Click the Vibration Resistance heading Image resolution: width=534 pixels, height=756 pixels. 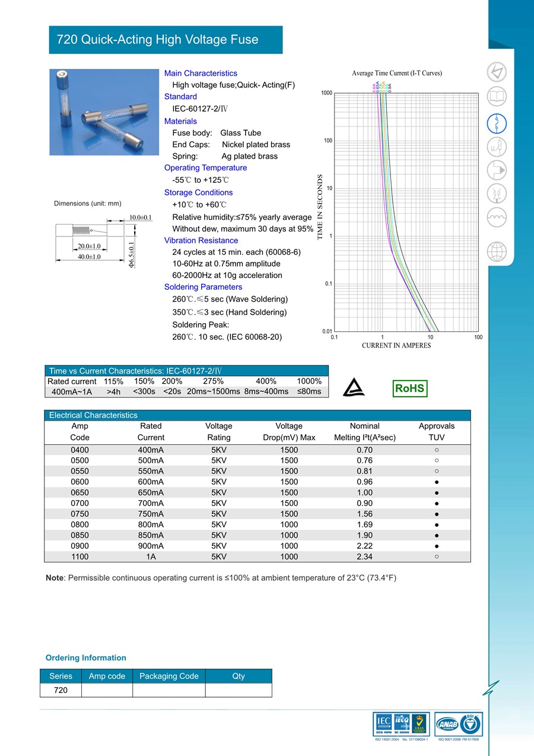[201, 241]
